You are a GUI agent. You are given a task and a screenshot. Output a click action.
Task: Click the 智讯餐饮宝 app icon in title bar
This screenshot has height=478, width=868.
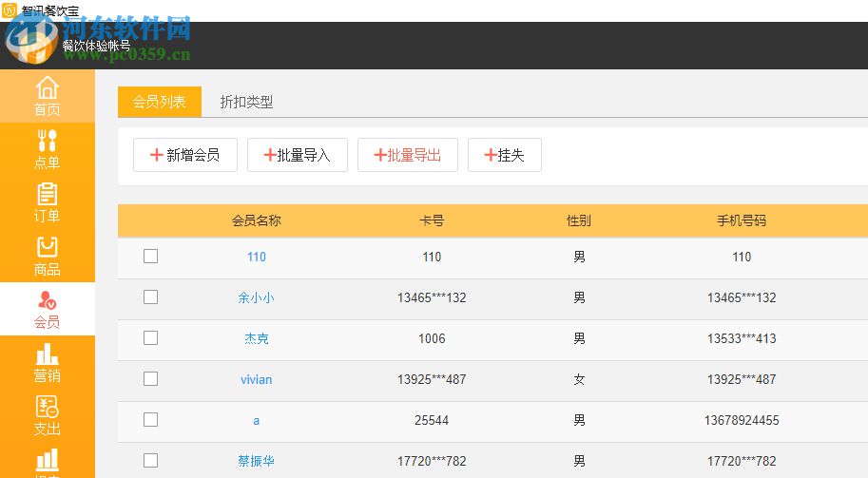click(10, 10)
